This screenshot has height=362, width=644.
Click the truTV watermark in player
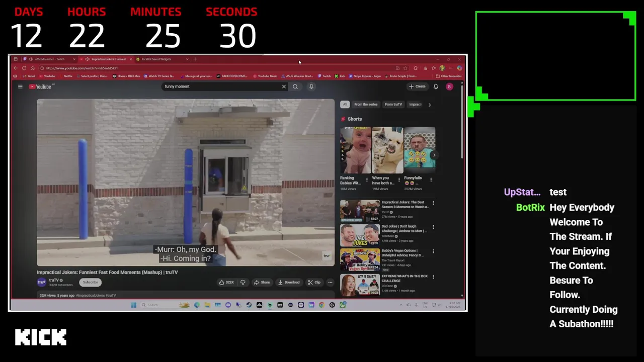coord(326,256)
